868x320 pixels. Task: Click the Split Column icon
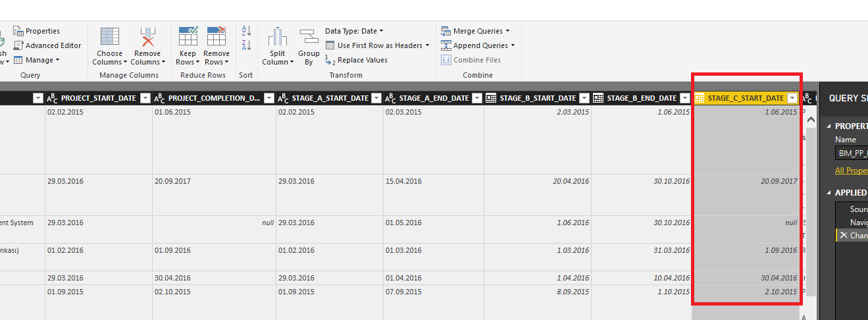coord(278,37)
